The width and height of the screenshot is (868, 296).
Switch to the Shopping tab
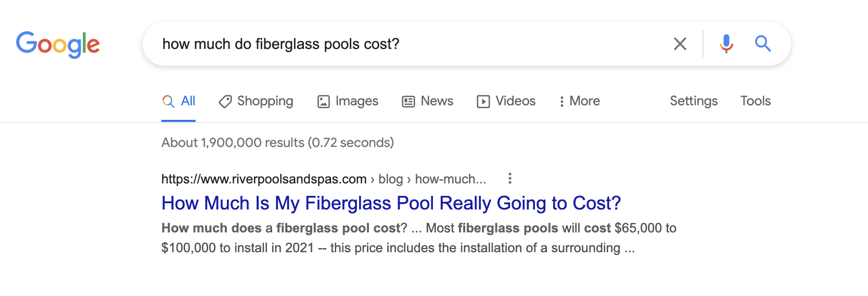[265, 101]
